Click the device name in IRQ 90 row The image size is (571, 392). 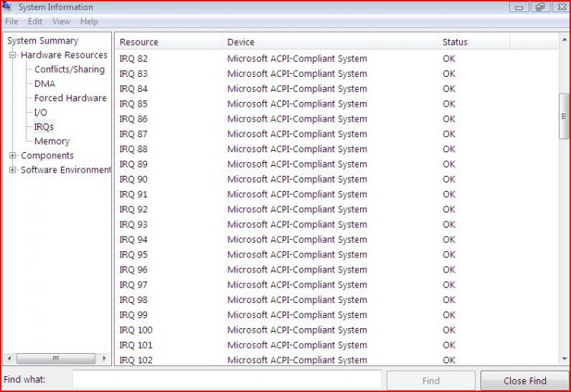pos(297,180)
